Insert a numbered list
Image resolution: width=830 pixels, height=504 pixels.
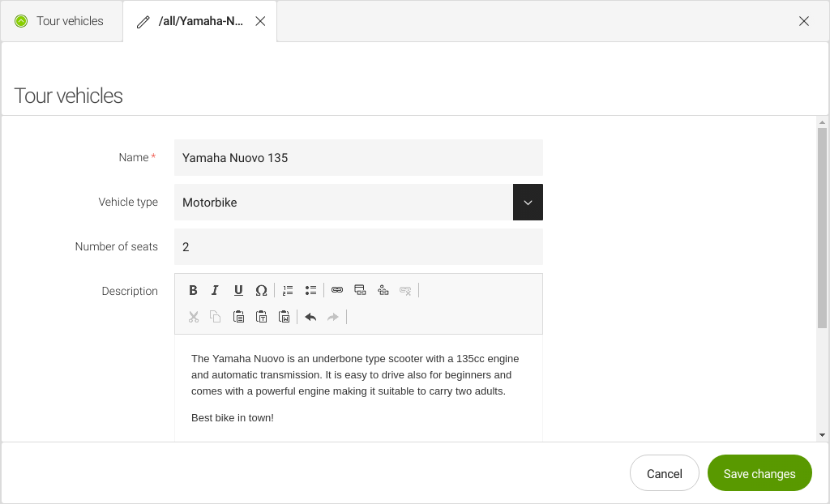pyautogui.click(x=288, y=290)
